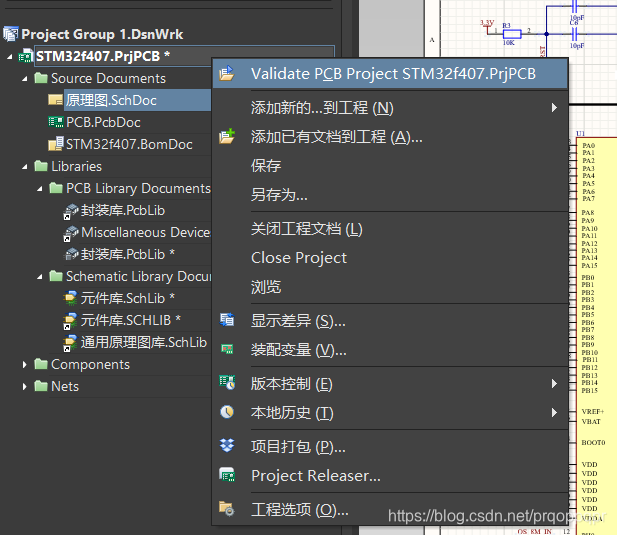This screenshot has width=617, height=535.
Task: Click the 显示差异 icon
Action: pos(227,321)
